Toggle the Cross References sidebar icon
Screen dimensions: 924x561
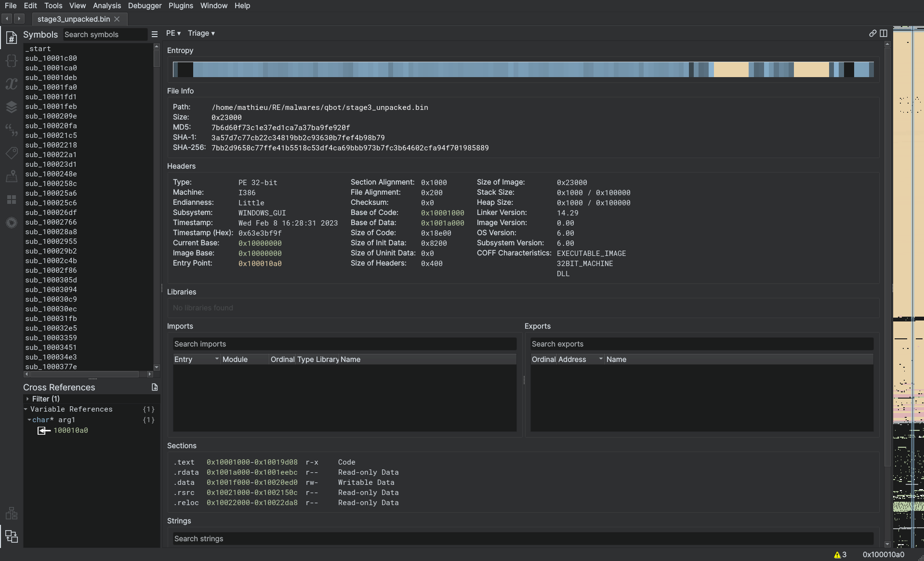12,536
